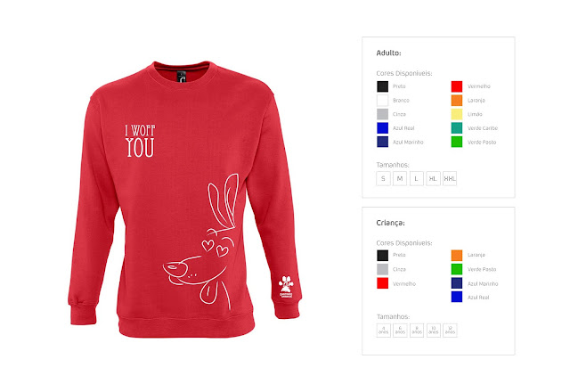Choose the Vermelho swatch under Adulto
Image resolution: width=570 pixels, height=392 pixels.
click(x=457, y=86)
